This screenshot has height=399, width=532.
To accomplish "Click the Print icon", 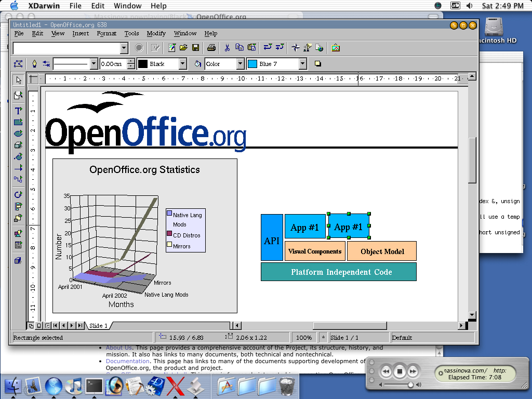I will coord(211,48).
